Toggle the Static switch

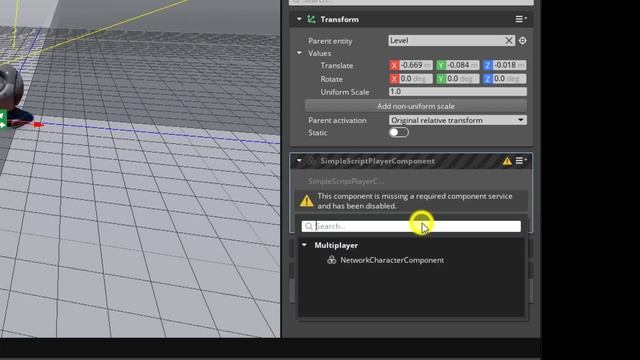[x=398, y=132]
